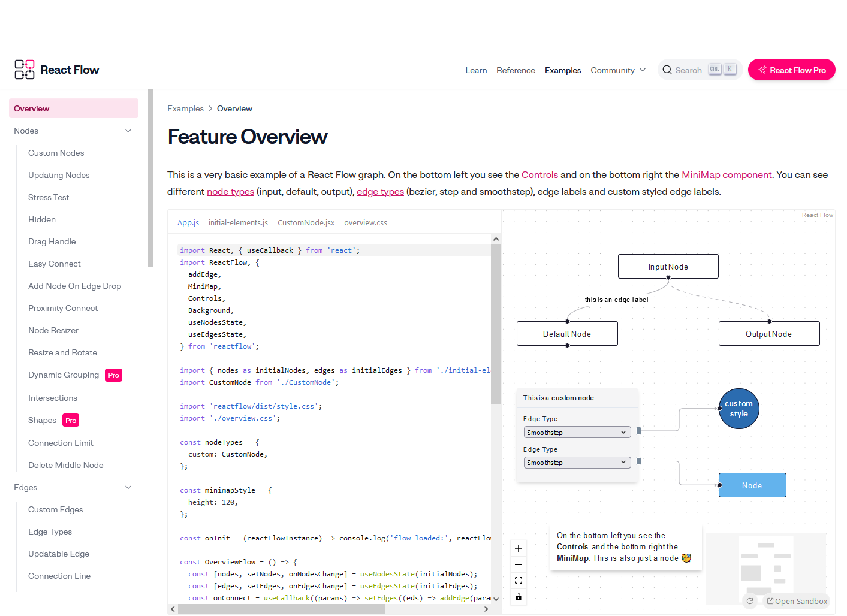Click the code scroll-right arrow
The width and height of the screenshot is (847, 616).
[x=486, y=609]
